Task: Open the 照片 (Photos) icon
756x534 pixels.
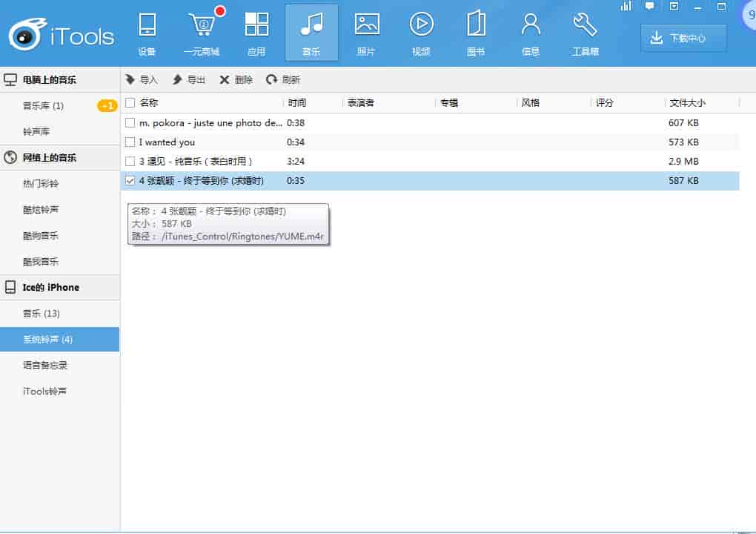Action: pos(366,24)
